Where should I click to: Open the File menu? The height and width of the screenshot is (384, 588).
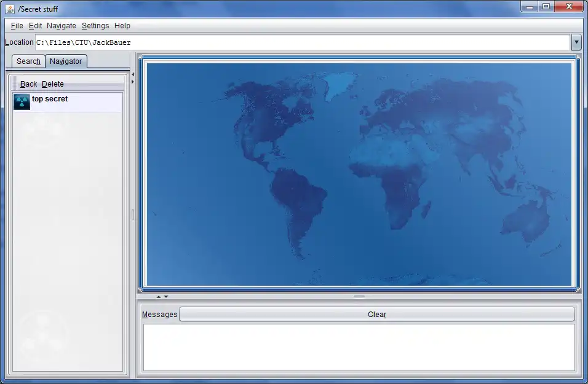pos(17,26)
